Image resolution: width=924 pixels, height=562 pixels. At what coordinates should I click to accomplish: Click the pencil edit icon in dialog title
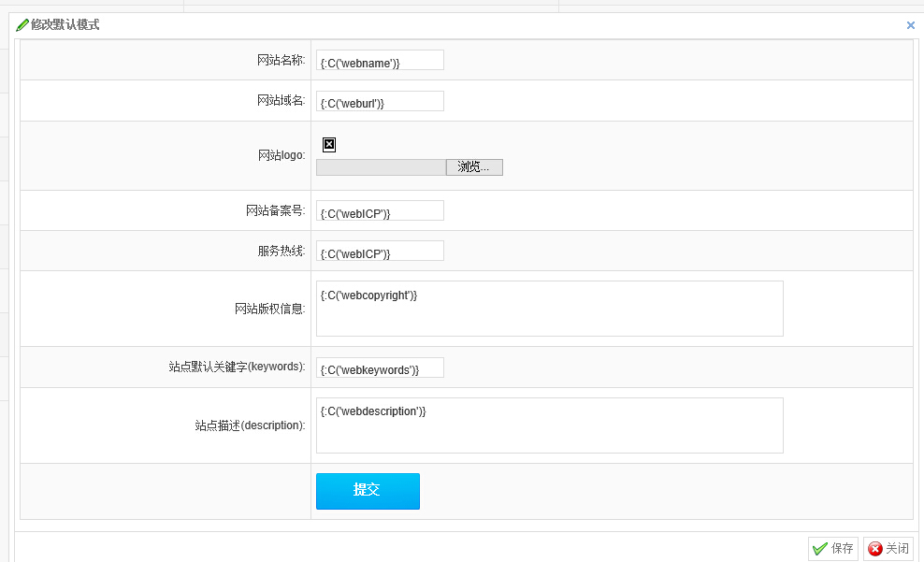click(x=22, y=25)
